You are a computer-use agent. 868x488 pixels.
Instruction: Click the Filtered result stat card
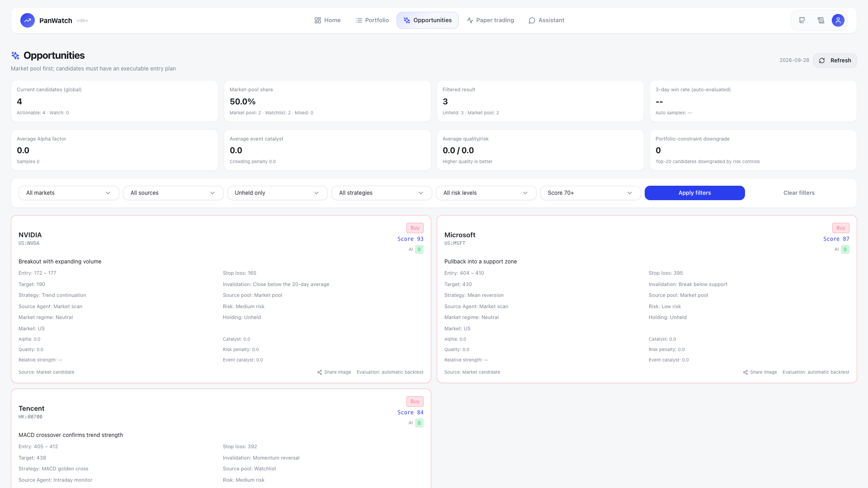click(x=540, y=101)
